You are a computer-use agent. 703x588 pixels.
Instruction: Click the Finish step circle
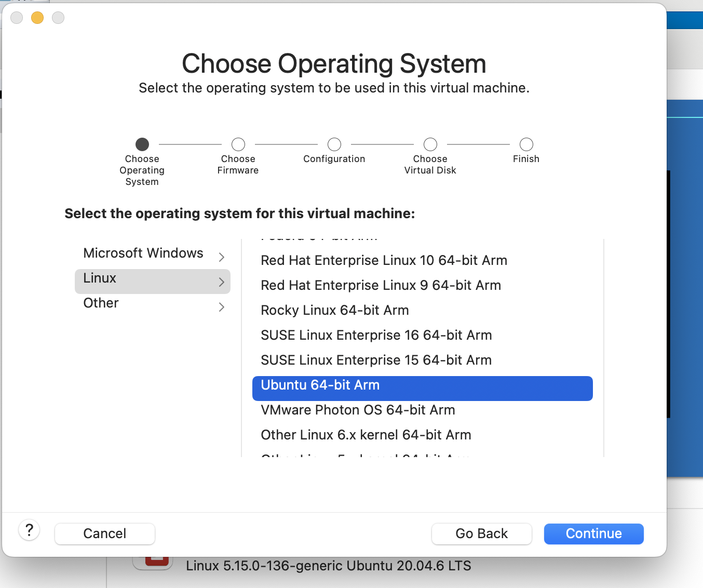(x=526, y=144)
